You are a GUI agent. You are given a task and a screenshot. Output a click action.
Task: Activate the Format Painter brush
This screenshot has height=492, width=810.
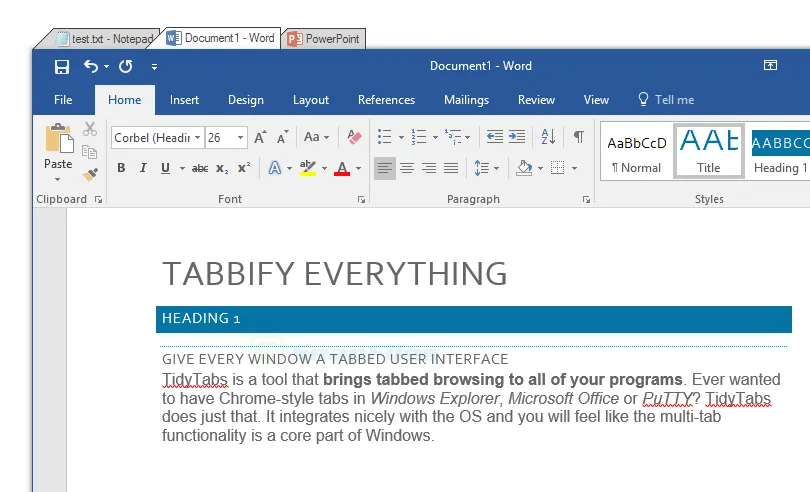[x=90, y=175]
